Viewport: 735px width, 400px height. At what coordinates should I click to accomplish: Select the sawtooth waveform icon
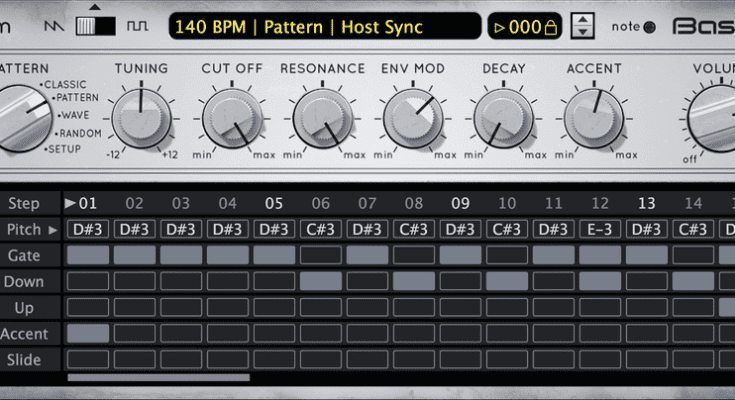coord(55,26)
